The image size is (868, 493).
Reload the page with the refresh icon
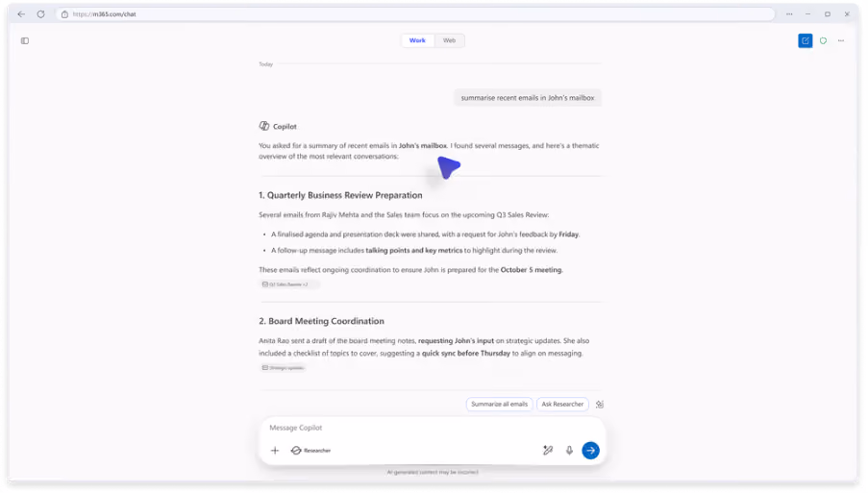click(x=40, y=14)
